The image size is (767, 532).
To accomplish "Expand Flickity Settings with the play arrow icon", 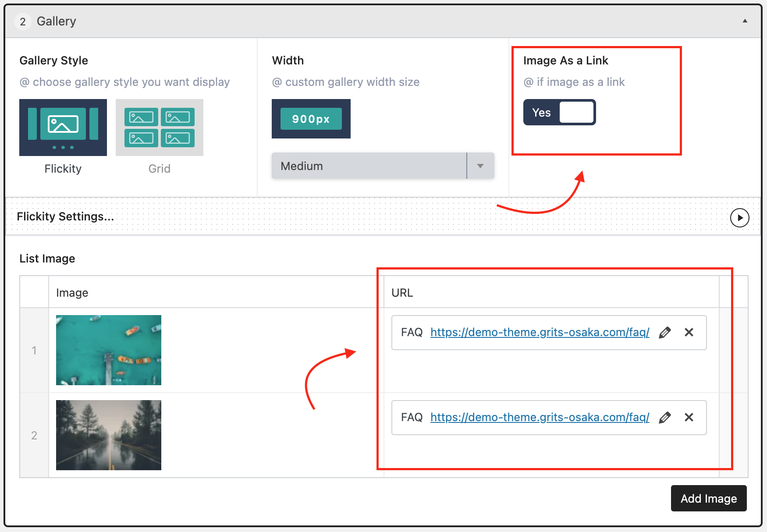I will [739, 218].
